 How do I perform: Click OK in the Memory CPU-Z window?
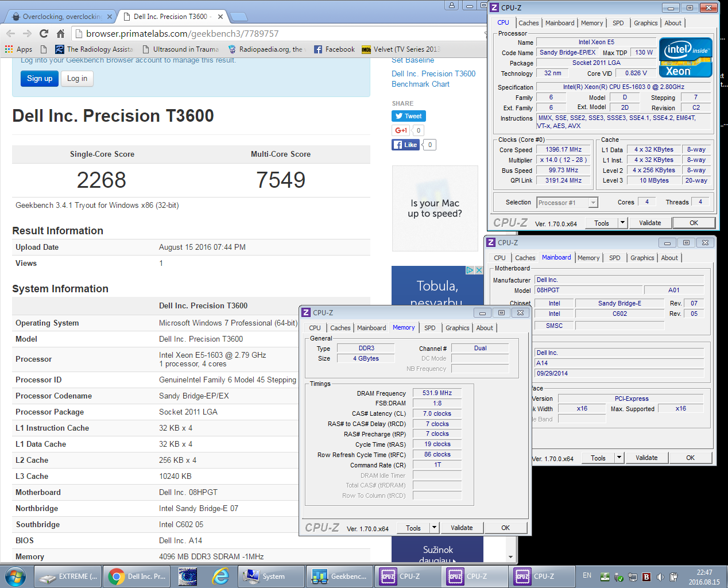click(506, 528)
